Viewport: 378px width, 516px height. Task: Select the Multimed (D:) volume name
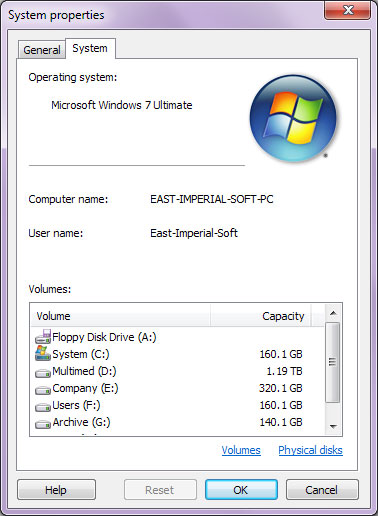tap(84, 371)
